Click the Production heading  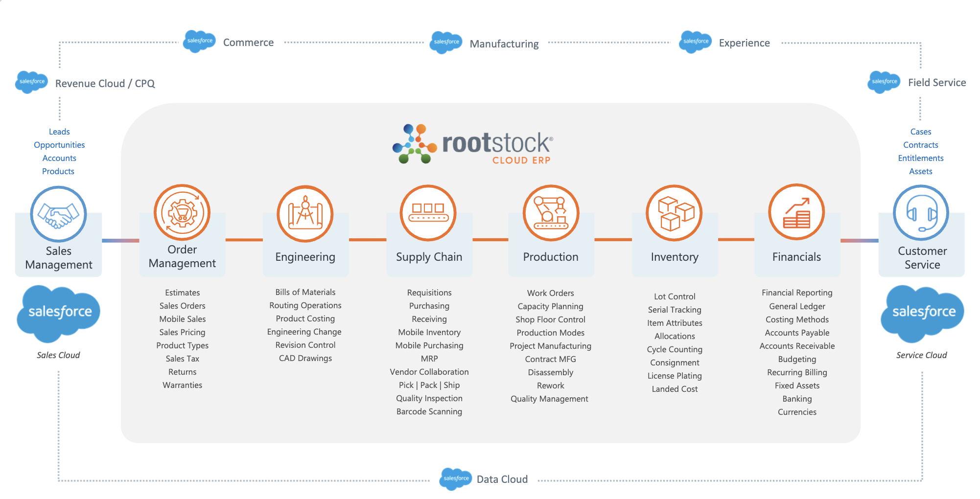tap(551, 257)
